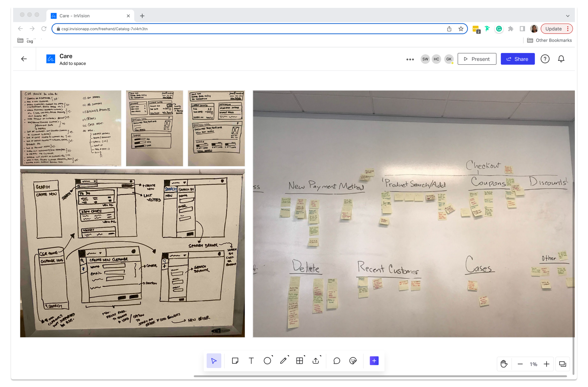This screenshot has height=387, width=588.
Task: Click the zoom in plus button
Action: [547, 364]
